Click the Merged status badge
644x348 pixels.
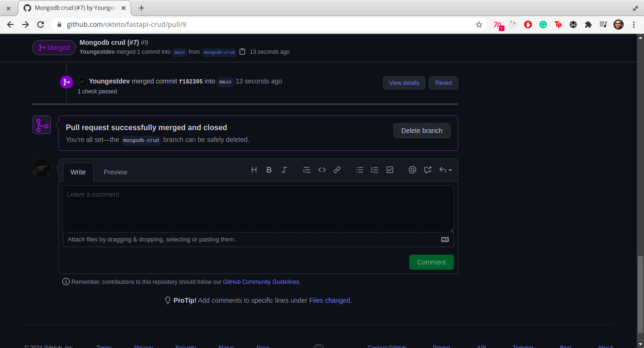click(x=54, y=48)
